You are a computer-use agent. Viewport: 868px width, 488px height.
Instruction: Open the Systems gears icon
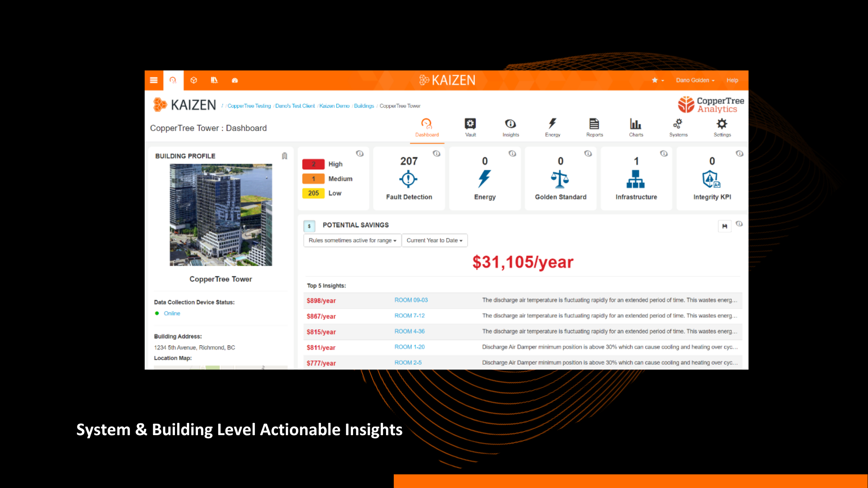[x=678, y=124]
